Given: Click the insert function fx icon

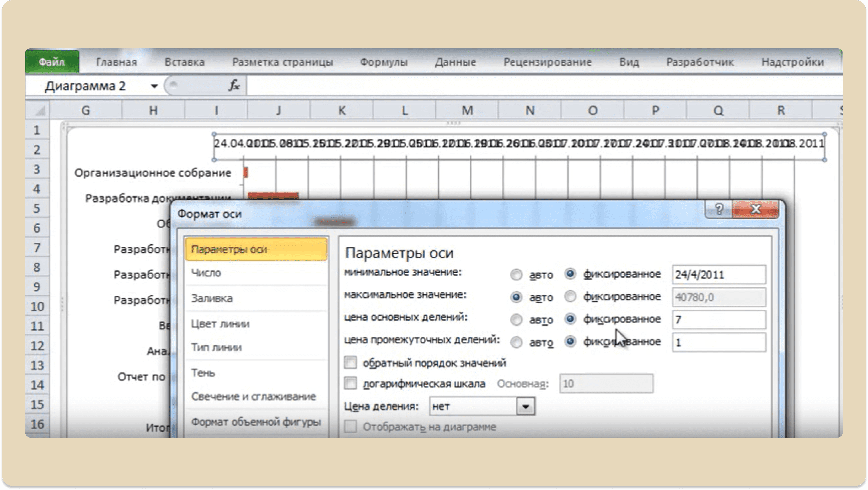Looking at the screenshot, I should coord(234,86).
